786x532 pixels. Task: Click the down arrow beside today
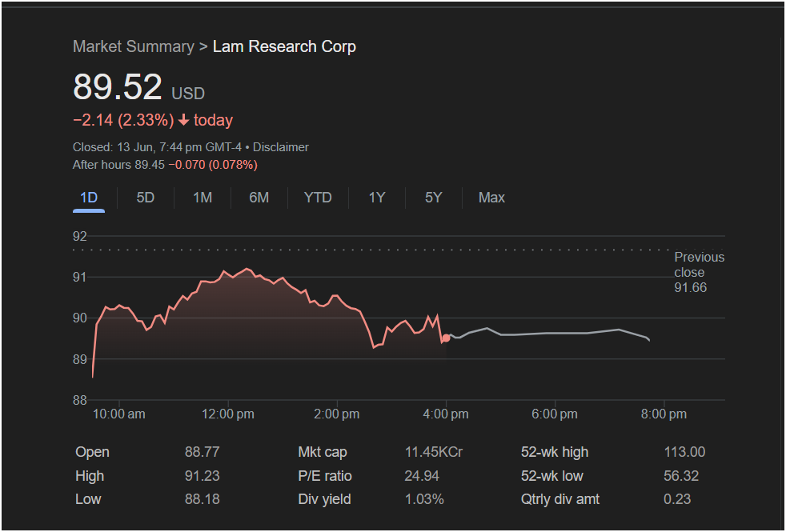tap(184, 120)
